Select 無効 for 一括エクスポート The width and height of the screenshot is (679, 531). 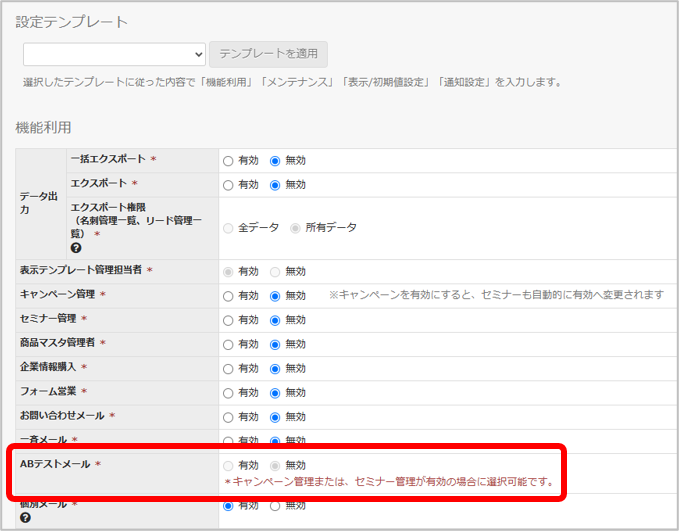pos(275,161)
